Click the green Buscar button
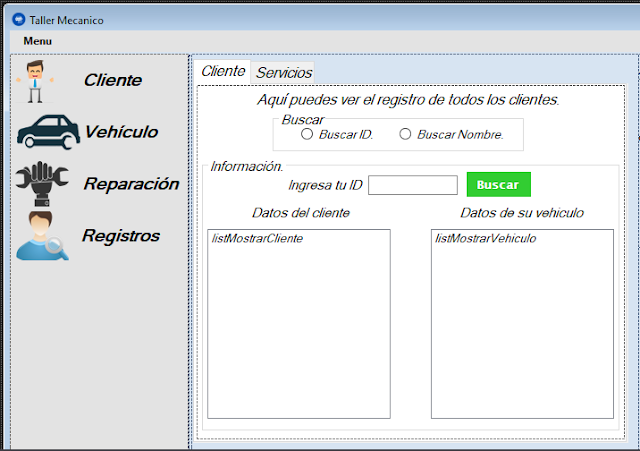Screen dimensions: 640x451 coord(499,184)
